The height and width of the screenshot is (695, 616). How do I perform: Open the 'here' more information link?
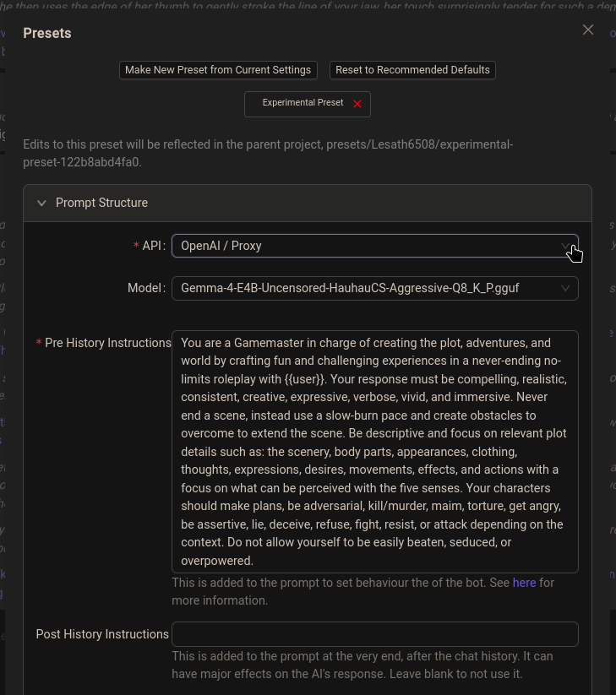point(524,583)
